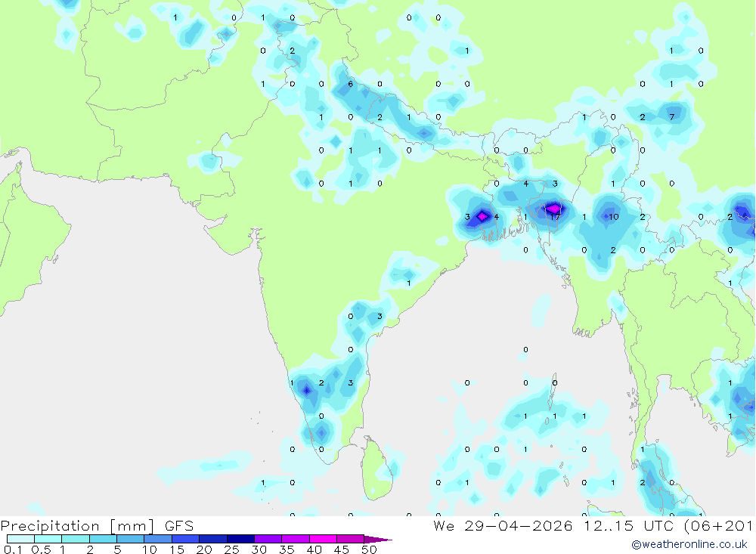Select the 35–40 mm legend color segment
This screenshot has height=554, width=756.
coord(296,539)
